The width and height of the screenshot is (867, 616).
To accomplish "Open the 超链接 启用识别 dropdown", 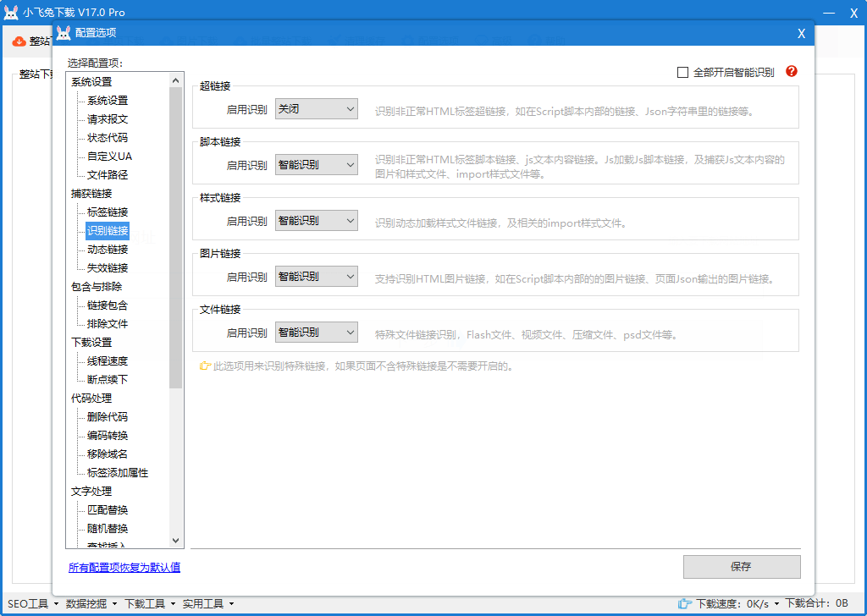I will click(x=317, y=109).
